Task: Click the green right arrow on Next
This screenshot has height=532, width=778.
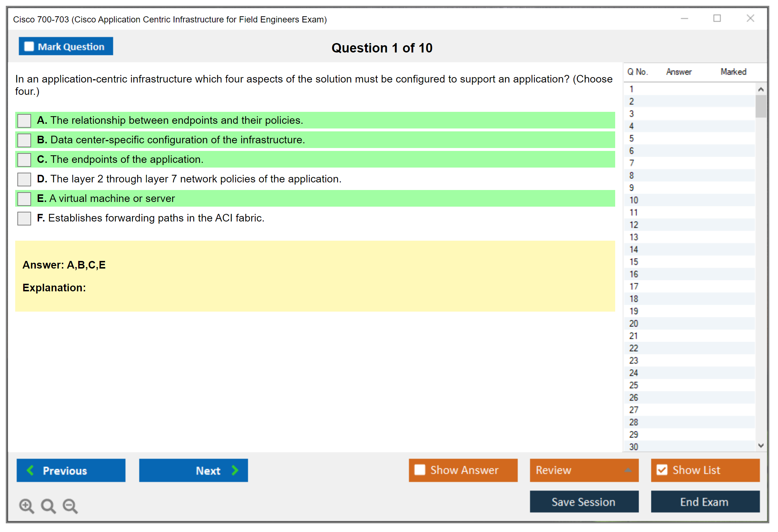Action: point(235,470)
